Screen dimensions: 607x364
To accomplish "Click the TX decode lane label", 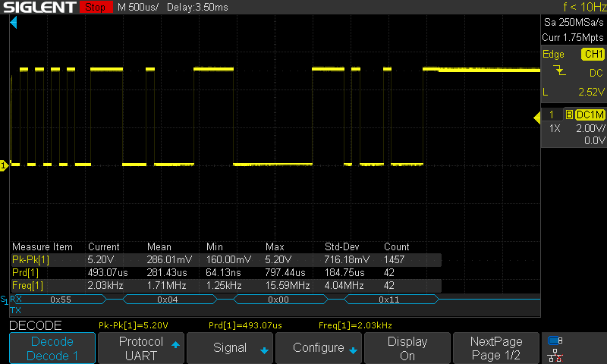I will tap(15, 310).
